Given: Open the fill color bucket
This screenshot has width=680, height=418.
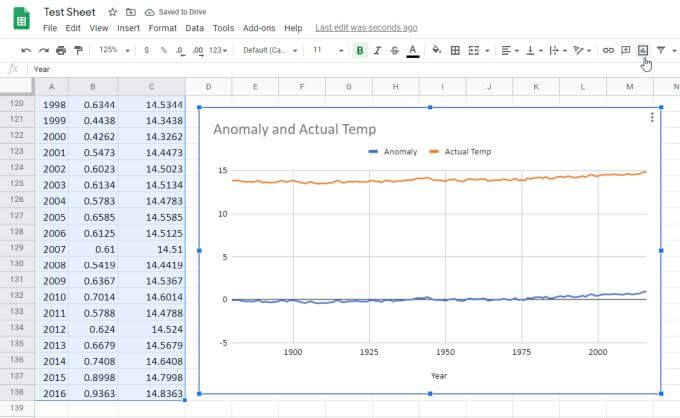Looking at the screenshot, I should [x=437, y=50].
